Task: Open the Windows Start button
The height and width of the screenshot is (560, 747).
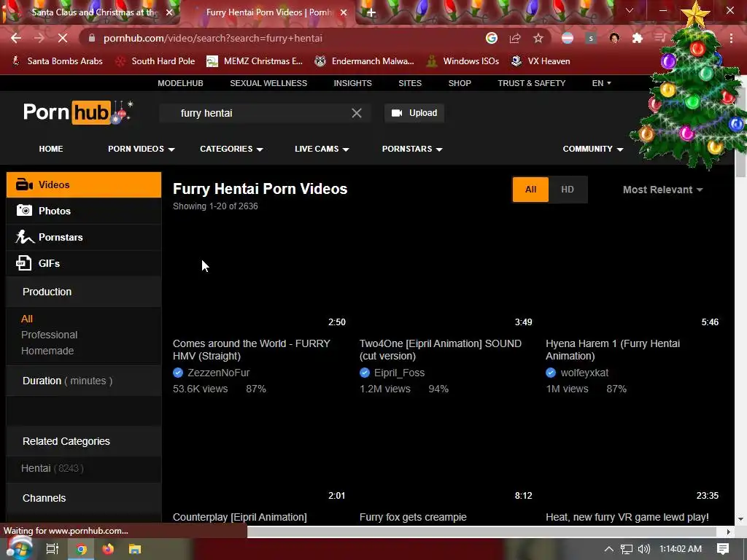Action: (x=19, y=548)
